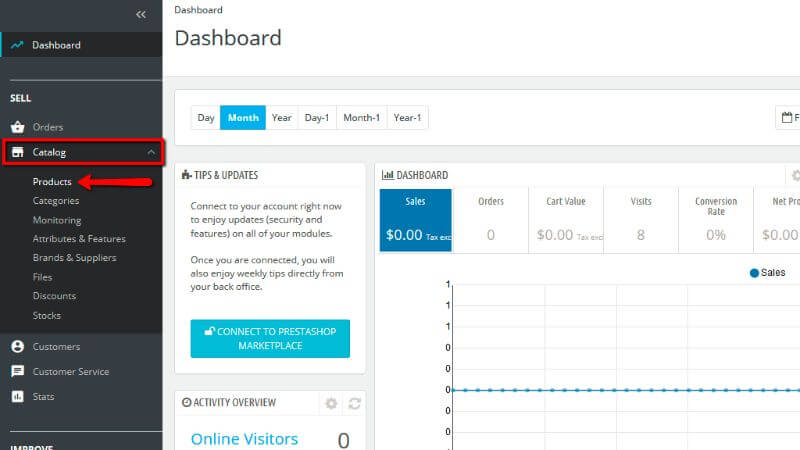Click the Dashboard breadcrumb link
800x450 pixels.
pyautogui.click(x=198, y=10)
